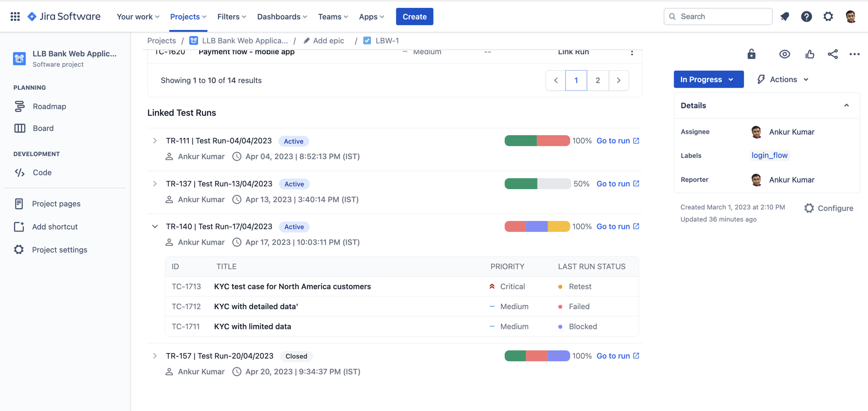The height and width of the screenshot is (411, 868).
Task: Go to page 2 of results
Action: point(597,80)
